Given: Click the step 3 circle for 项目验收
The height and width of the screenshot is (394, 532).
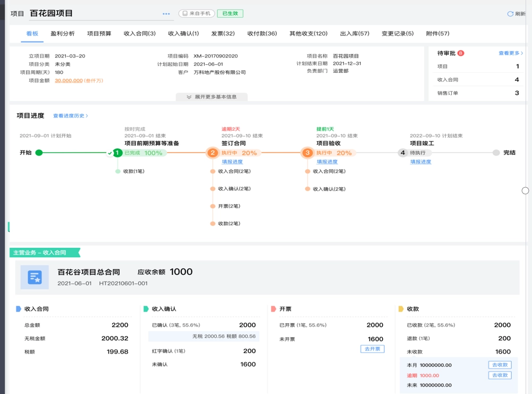Looking at the screenshot, I should point(307,153).
